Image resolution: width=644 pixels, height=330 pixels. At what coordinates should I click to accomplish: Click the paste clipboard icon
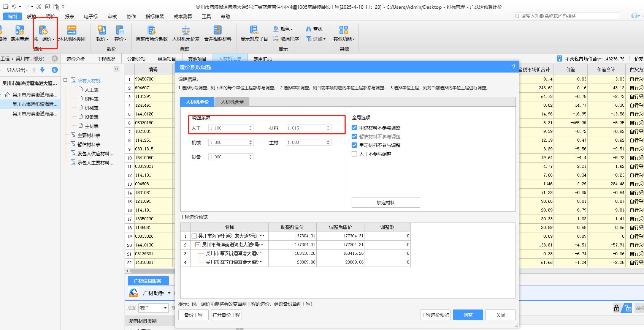(x=56, y=6)
